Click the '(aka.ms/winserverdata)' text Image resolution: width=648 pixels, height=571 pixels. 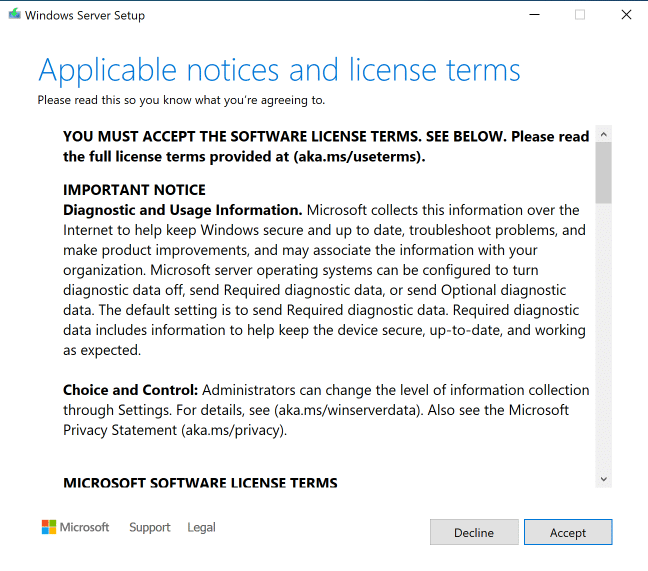pyautogui.click(x=347, y=410)
